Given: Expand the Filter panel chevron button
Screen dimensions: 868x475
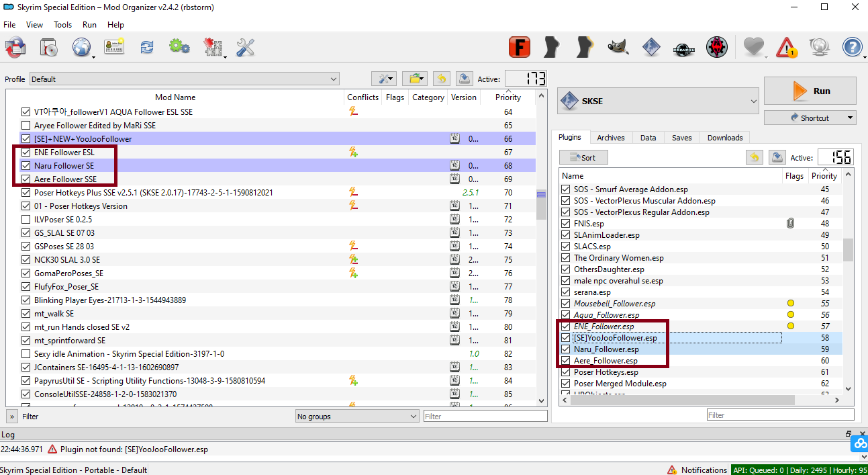Looking at the screenshot, I should 11,417.
